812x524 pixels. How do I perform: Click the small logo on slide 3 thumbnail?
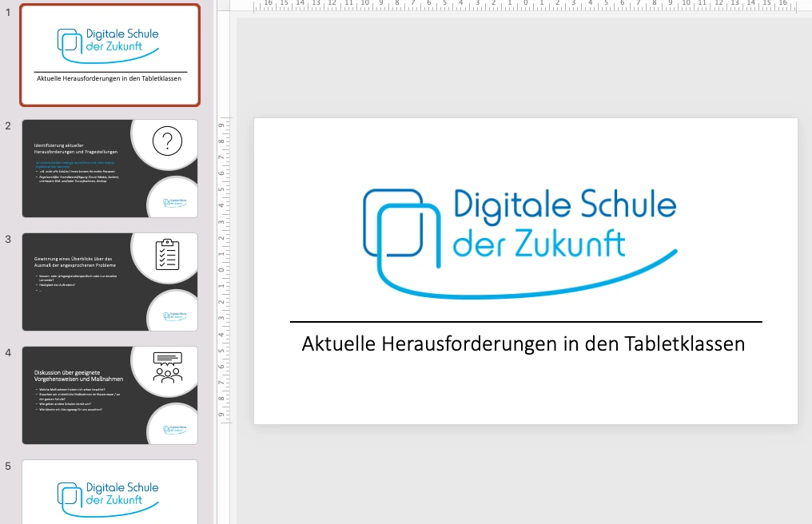(173, 316)
